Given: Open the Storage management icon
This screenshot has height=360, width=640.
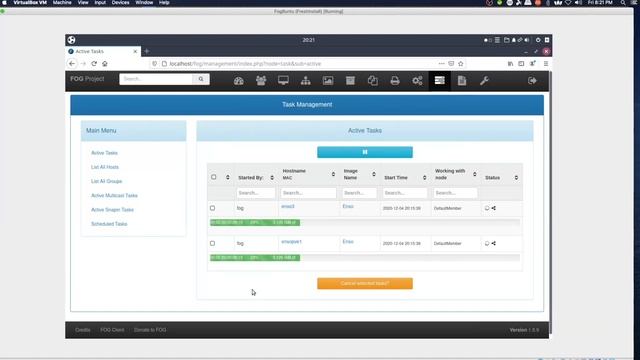Looking at the screenshot, I should 350,80.
